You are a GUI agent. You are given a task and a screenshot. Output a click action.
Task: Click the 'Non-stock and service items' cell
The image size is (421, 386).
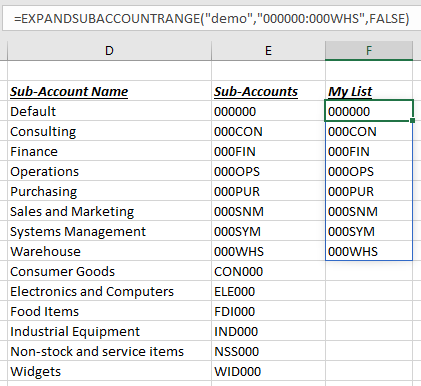[x=109, y=351]
